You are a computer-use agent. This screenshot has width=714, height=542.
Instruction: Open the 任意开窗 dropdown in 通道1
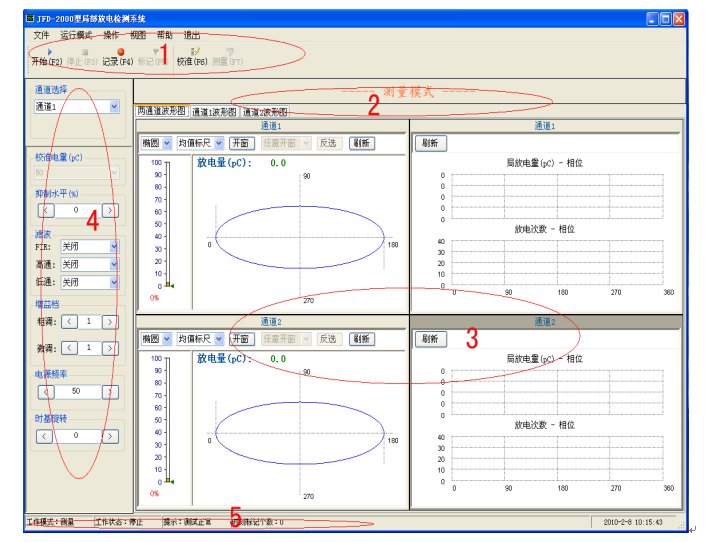tap(306, 143)
